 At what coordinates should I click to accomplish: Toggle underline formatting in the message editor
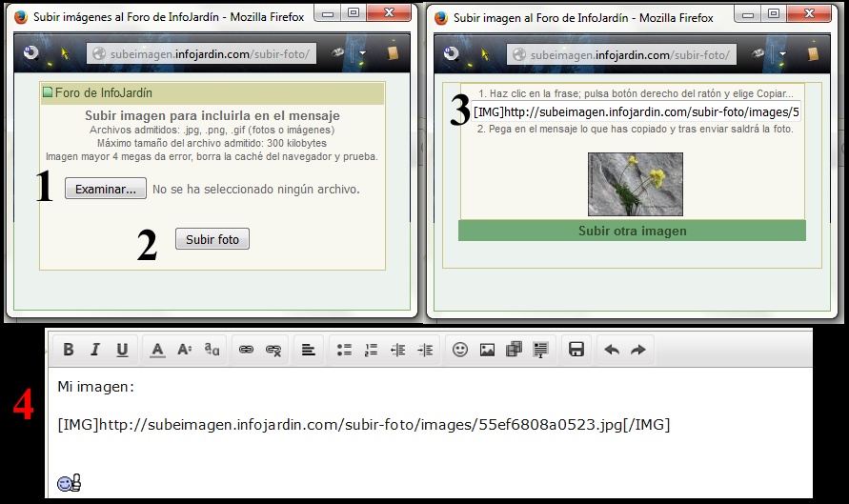(122, 349)
